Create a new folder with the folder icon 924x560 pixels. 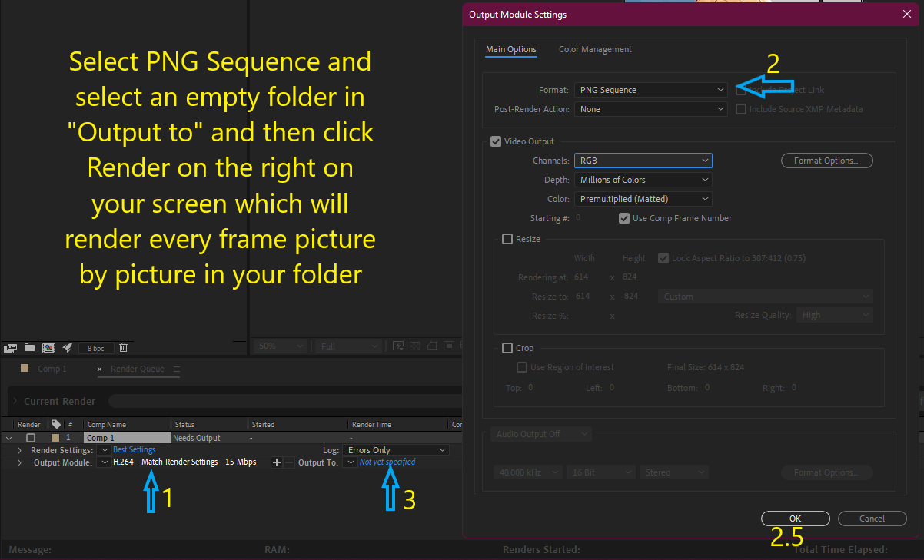(x=29, y=347)
